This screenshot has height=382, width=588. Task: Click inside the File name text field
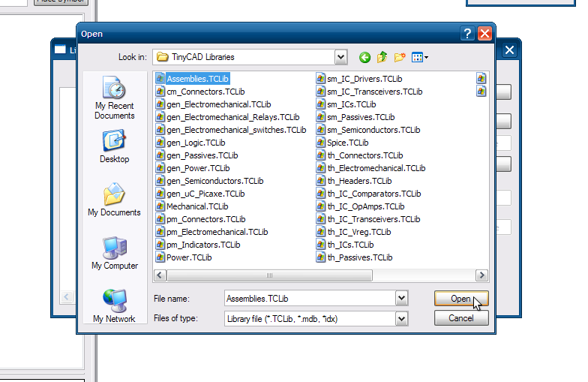(309, 298)
